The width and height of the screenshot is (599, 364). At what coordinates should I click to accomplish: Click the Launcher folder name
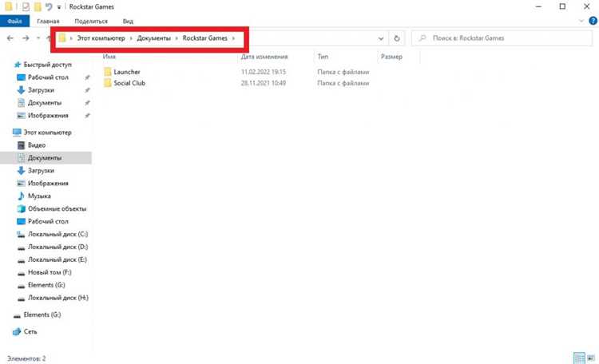(127, 72)
